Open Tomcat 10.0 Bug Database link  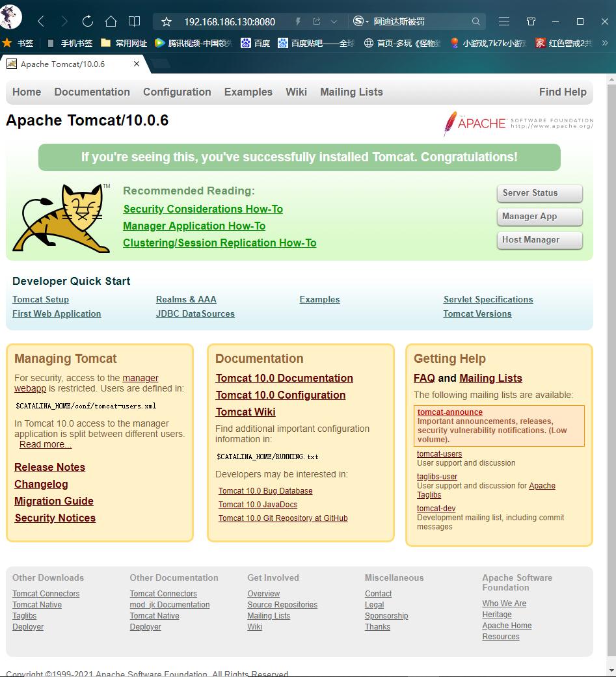click(x=265, y=491)
